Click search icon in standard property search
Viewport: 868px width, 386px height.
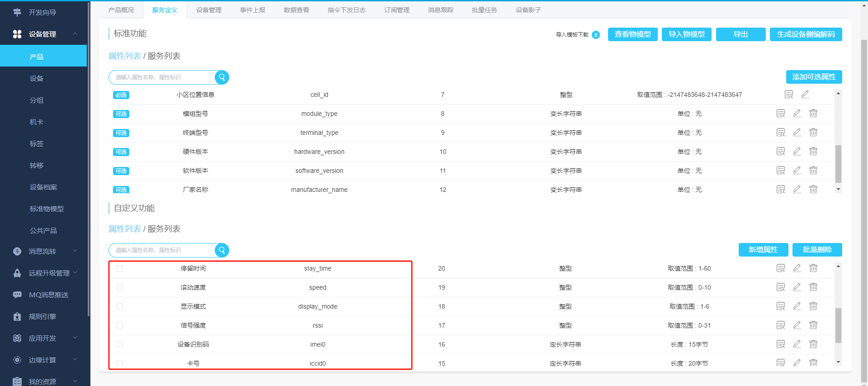pos(222,77)
